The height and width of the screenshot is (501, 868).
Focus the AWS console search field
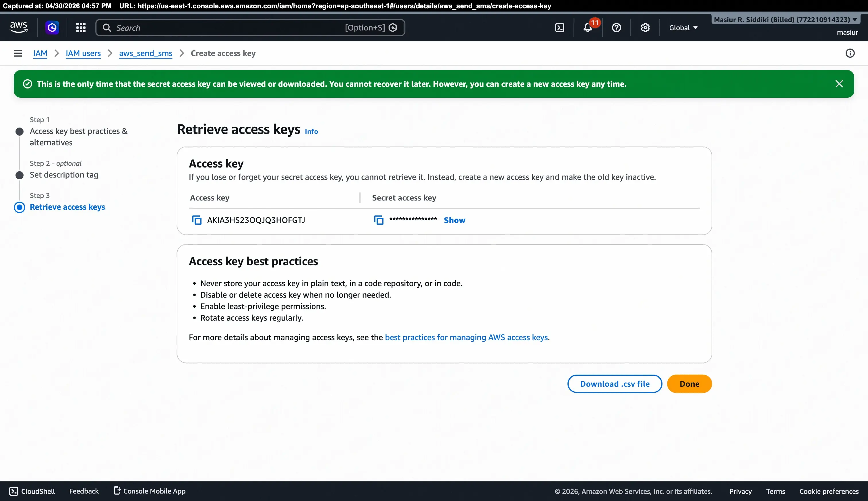click(x=250, y=28)
